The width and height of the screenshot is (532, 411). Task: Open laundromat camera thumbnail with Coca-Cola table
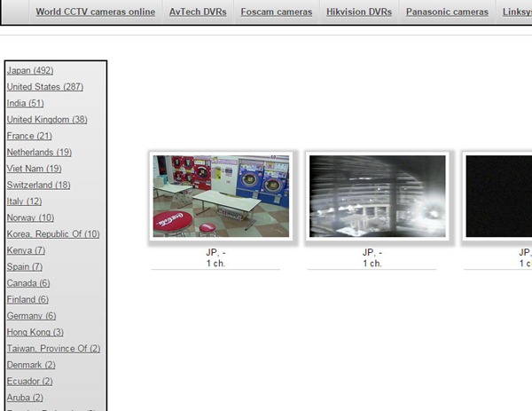tap(221, 196)
